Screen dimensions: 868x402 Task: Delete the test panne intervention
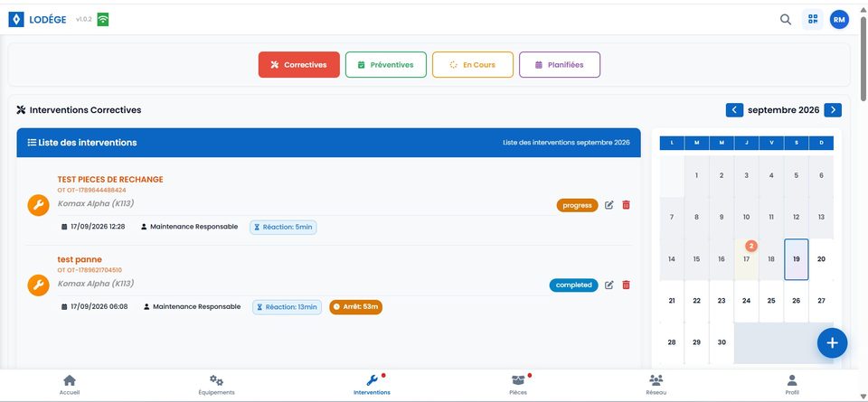coord(626,285)
